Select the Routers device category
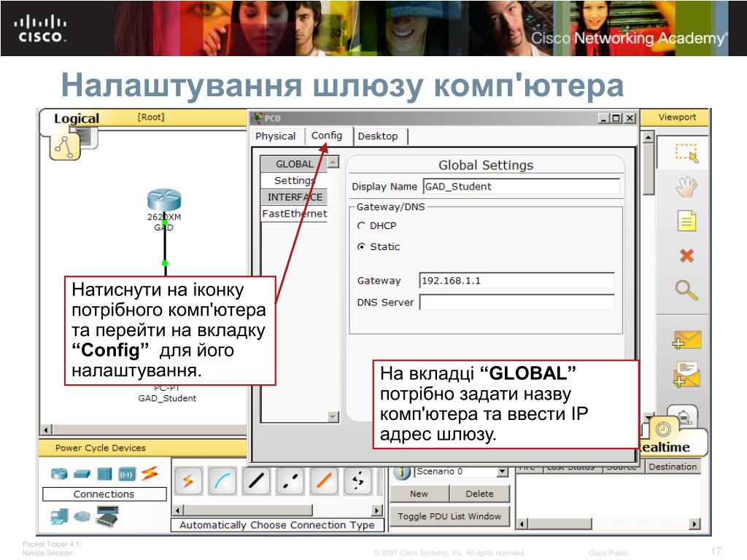Screen dimensions: 747x560 (x=59, y=474)
